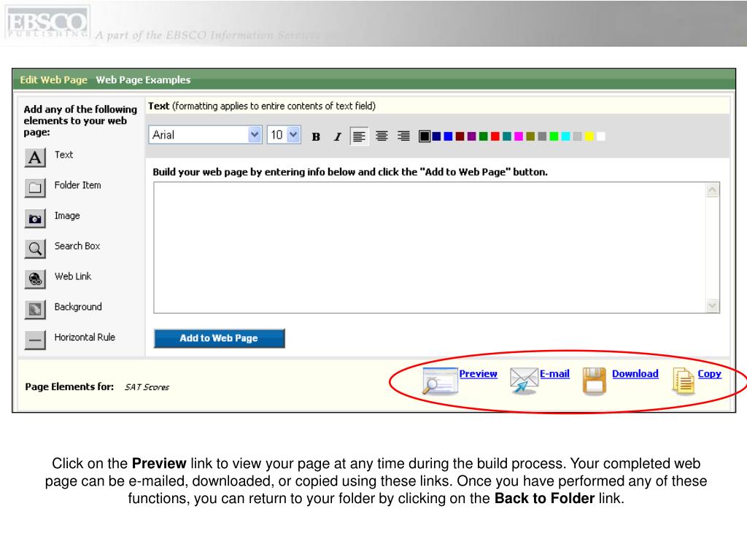Click the Folder Item label
Viewport: 747px width, 560px height.
click(x=77, y=185)
